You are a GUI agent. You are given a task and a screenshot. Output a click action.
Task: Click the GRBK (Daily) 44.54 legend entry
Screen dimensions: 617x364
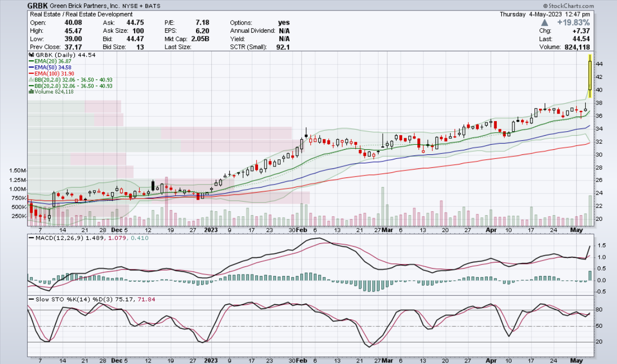[x=62, y=55]
